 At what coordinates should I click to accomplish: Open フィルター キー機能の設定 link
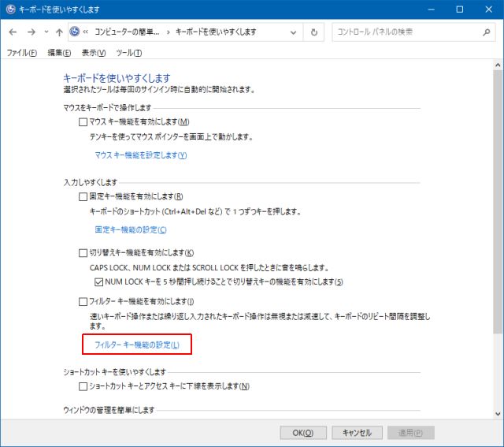(x=136, y=345)
